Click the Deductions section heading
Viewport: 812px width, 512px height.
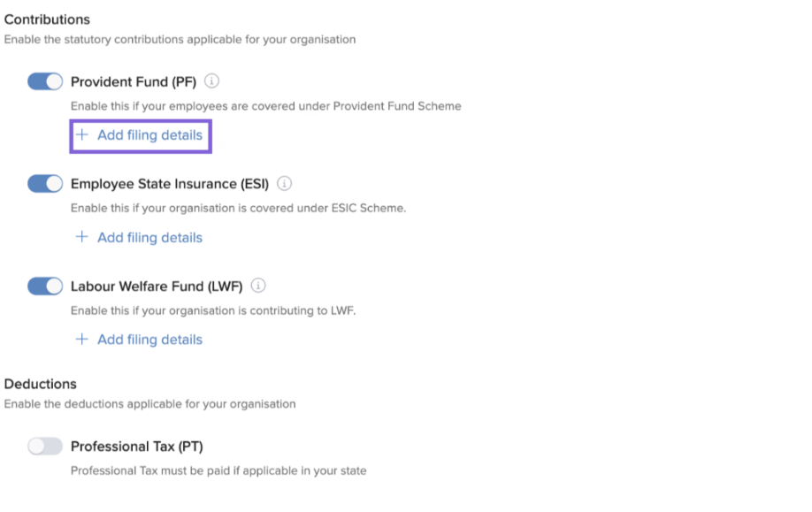click(41, 384)
